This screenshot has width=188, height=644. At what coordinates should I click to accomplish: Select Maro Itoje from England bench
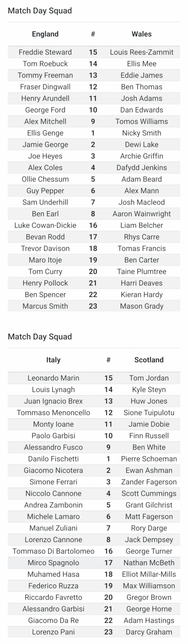[x=45, y=260]
